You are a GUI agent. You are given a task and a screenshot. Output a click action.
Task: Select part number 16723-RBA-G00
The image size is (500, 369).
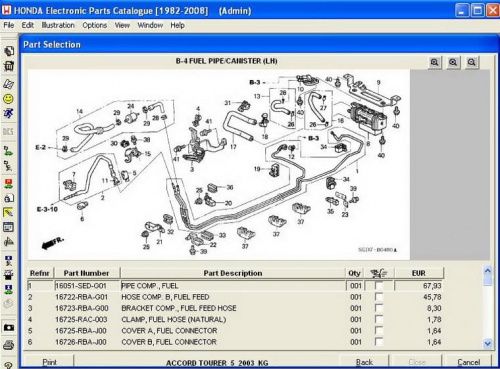pos(81,308)
